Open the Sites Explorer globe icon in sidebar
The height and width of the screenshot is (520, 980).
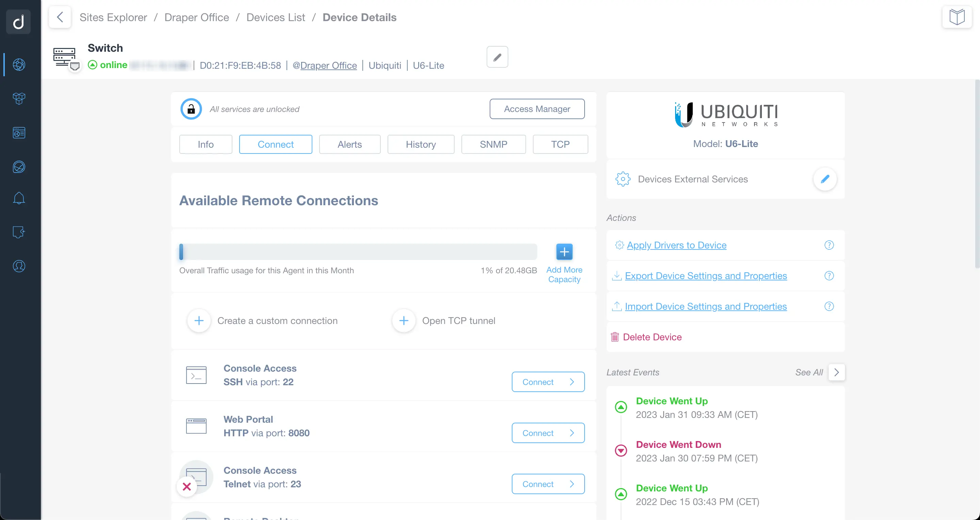click(18, 65)
